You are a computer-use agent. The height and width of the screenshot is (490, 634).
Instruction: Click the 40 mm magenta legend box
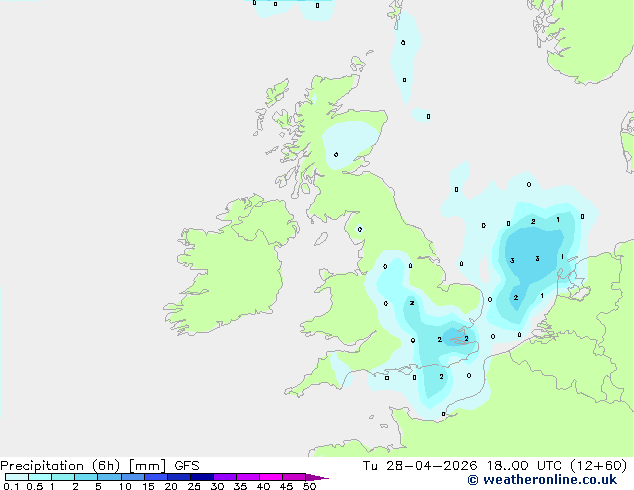(271, 477)
